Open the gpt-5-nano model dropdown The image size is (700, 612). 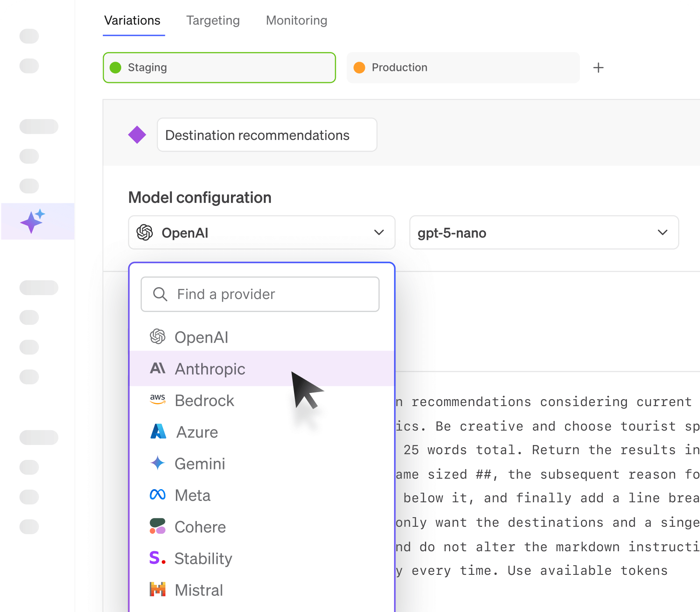pos(544,233)
